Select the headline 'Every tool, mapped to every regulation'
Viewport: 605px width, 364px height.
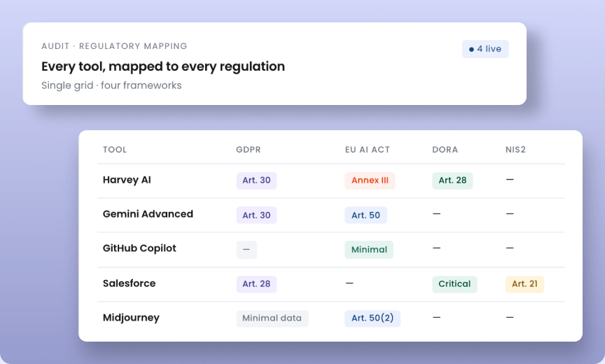pos(163,66)
